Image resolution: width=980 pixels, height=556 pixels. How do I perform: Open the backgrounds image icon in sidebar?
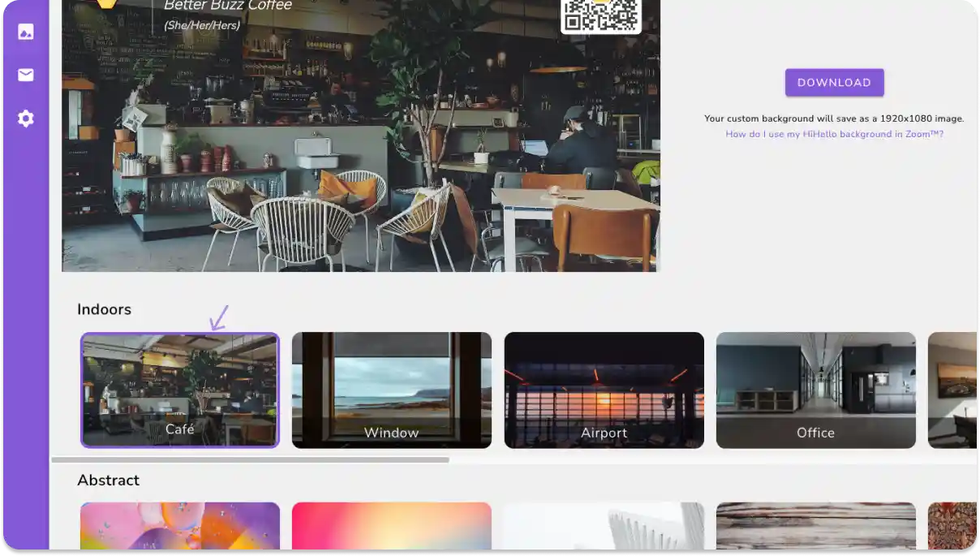pos(26,32)
